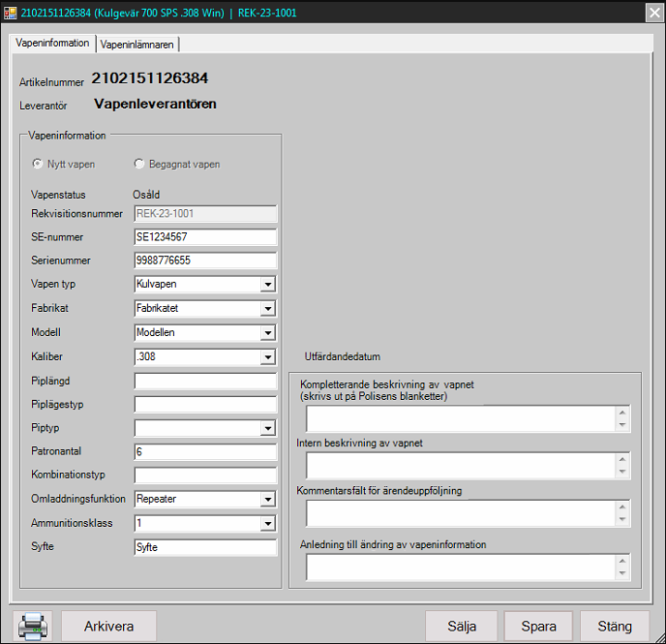
Task: Open the Kaliber dropdown
Action: coord(268,357)
